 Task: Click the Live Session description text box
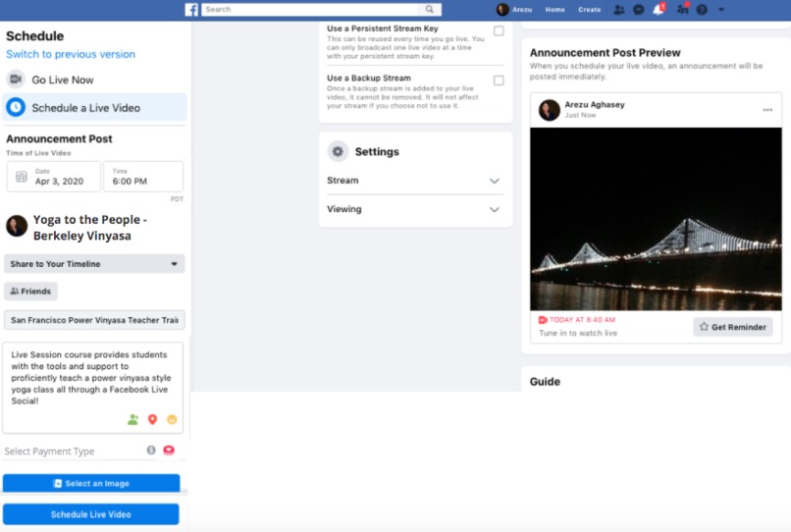pos(93,387)
